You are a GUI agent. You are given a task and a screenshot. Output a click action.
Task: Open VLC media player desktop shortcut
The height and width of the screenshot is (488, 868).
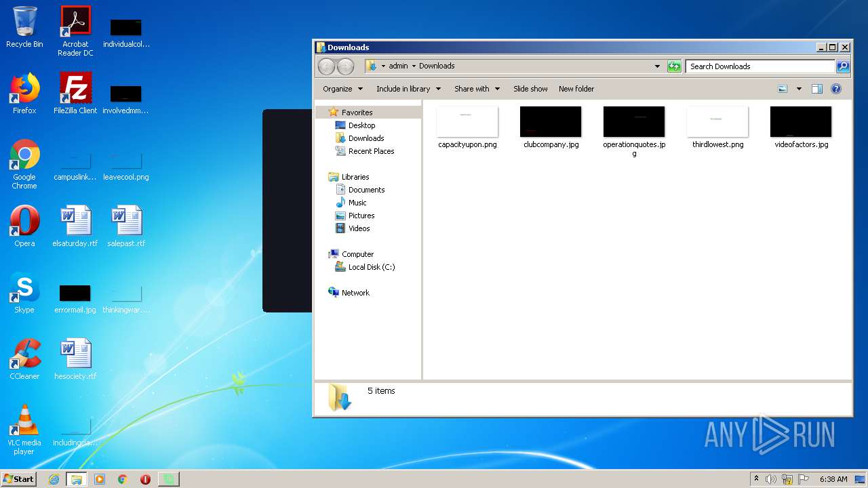click(24, 430)
